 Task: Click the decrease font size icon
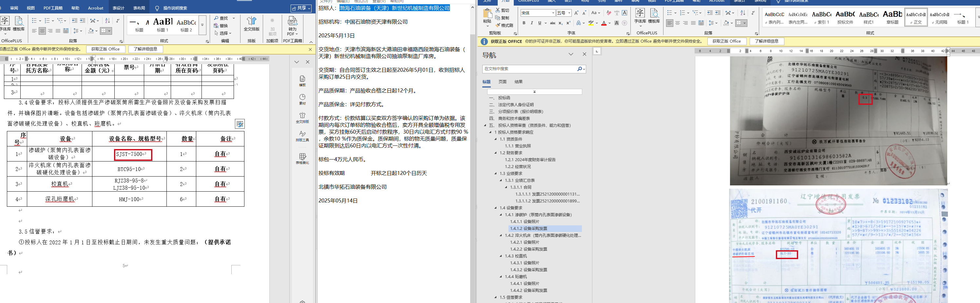coord(584,13)
